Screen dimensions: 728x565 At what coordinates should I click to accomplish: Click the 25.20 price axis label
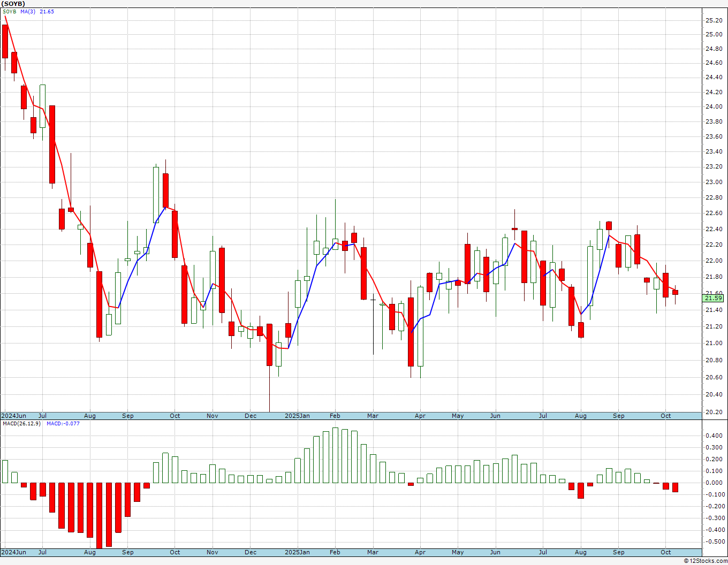(714, 20)
